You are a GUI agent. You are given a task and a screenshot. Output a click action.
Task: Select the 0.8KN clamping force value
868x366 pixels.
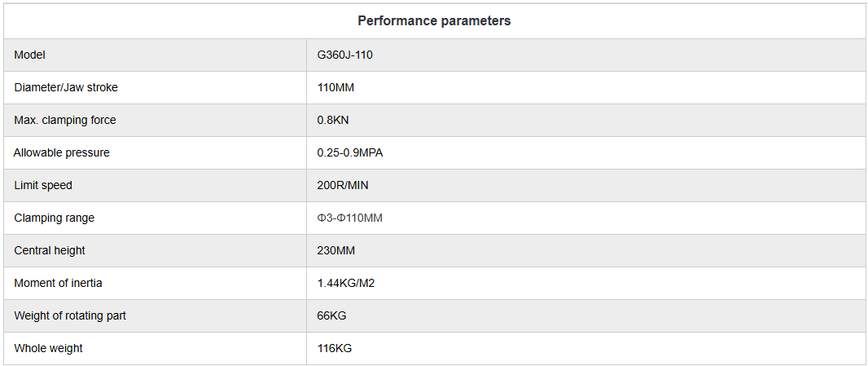(x=333, y=120)
